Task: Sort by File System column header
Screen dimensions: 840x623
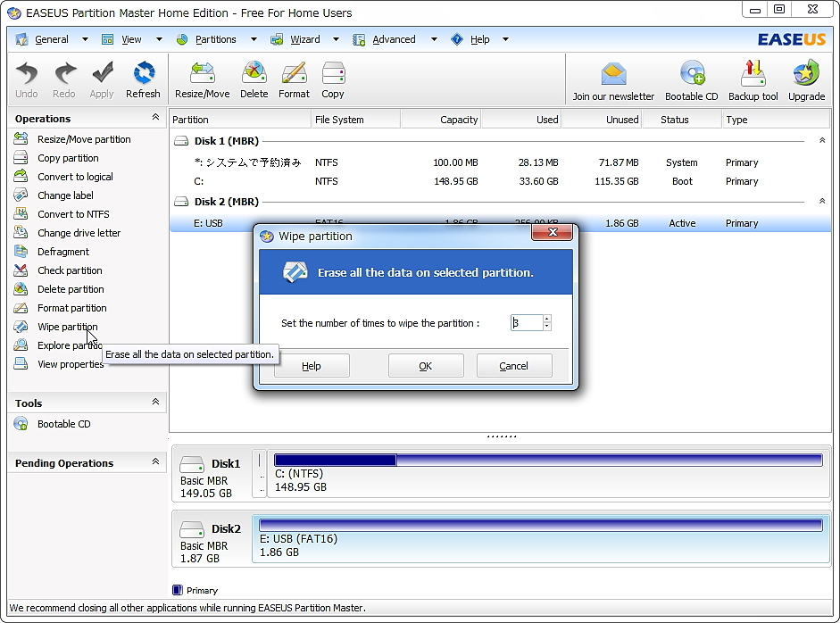Action: [x=355, y=120]
